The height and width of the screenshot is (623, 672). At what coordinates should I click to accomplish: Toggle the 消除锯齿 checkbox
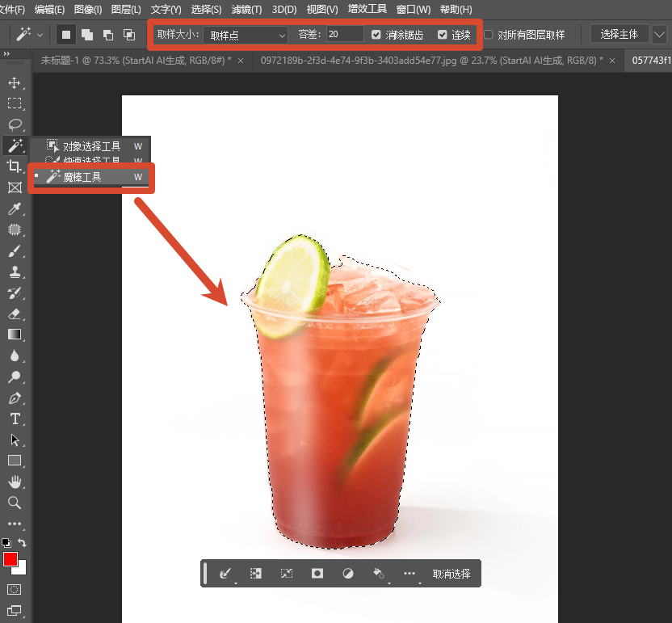(x=376, y=35)
